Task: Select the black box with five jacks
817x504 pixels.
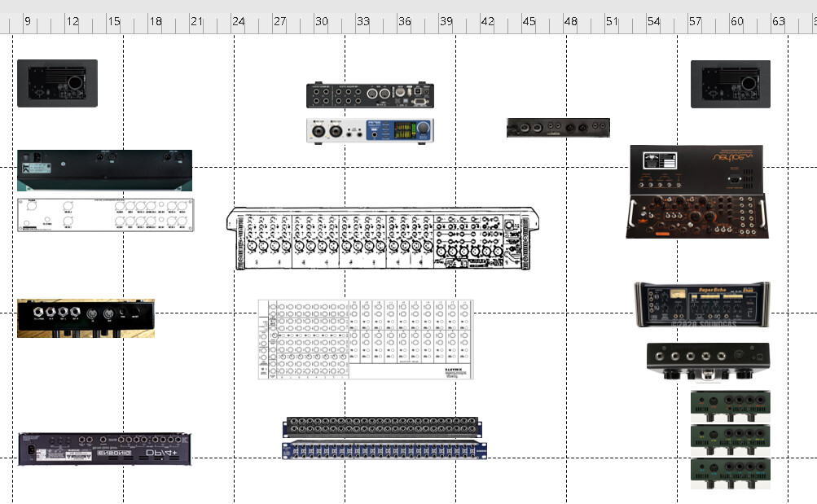Action: 708,362
